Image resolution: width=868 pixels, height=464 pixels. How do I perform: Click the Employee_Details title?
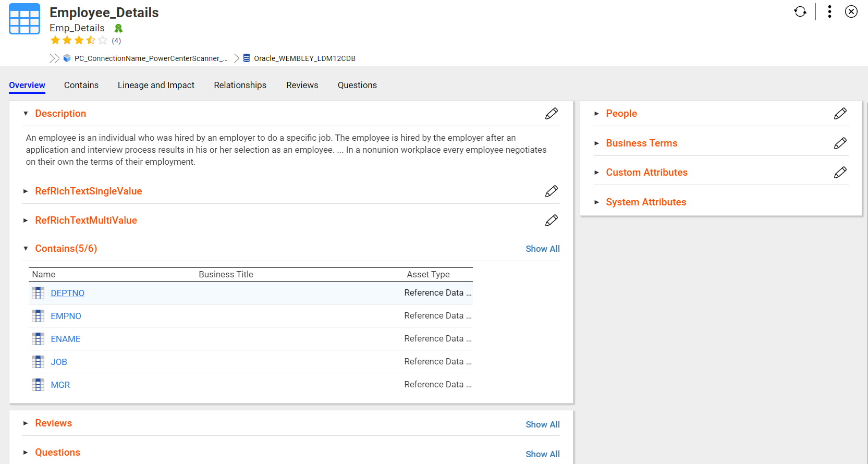click(104, 13)
